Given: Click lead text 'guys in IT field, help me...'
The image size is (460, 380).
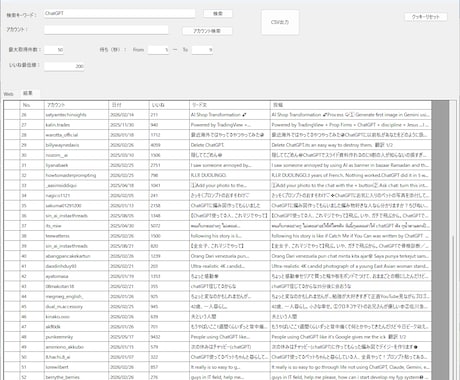Looking at the screenshot, I should [230, 377].
